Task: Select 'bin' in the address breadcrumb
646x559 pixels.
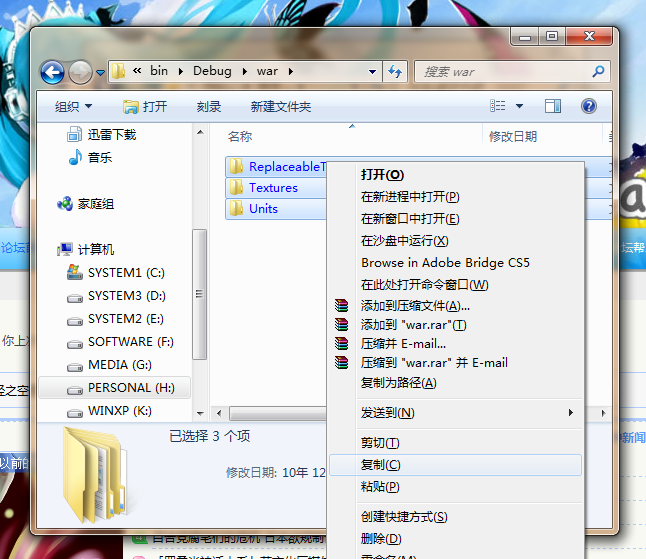Action: 159,71
